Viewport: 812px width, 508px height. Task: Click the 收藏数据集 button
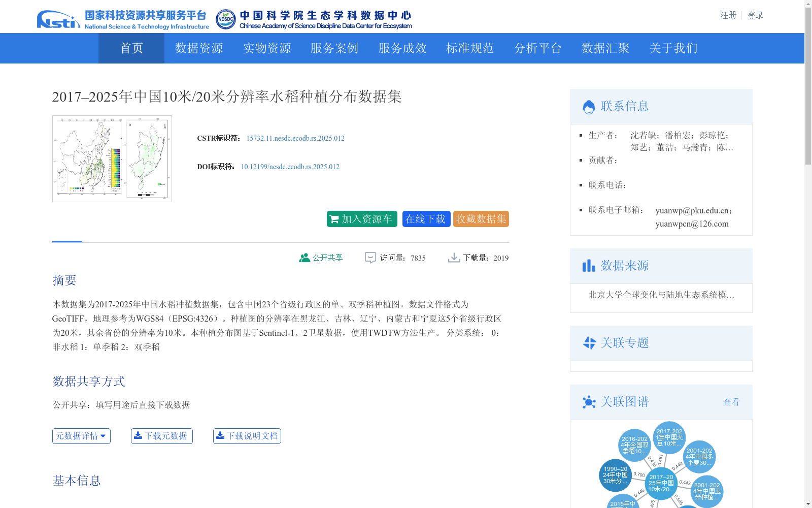click(x=481, y=219)
